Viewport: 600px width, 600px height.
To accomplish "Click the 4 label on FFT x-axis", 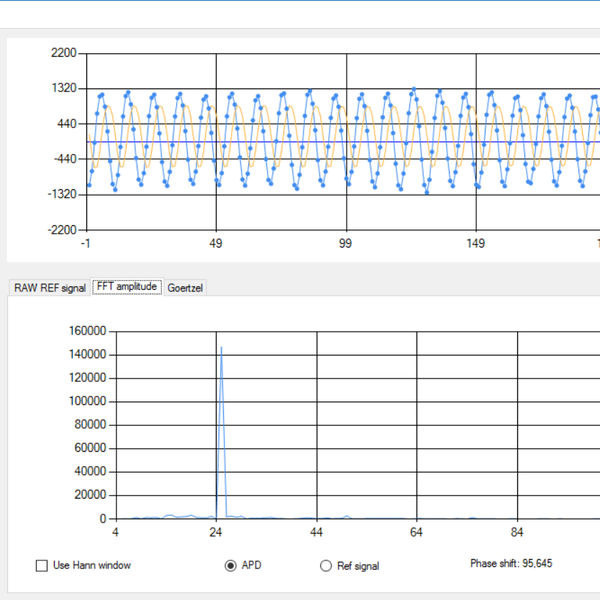I will pyautogui.click(x=116, y=533).
